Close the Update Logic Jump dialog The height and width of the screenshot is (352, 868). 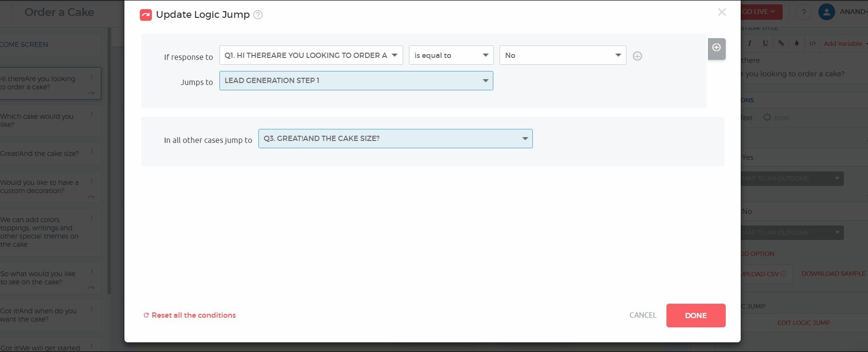721,12
